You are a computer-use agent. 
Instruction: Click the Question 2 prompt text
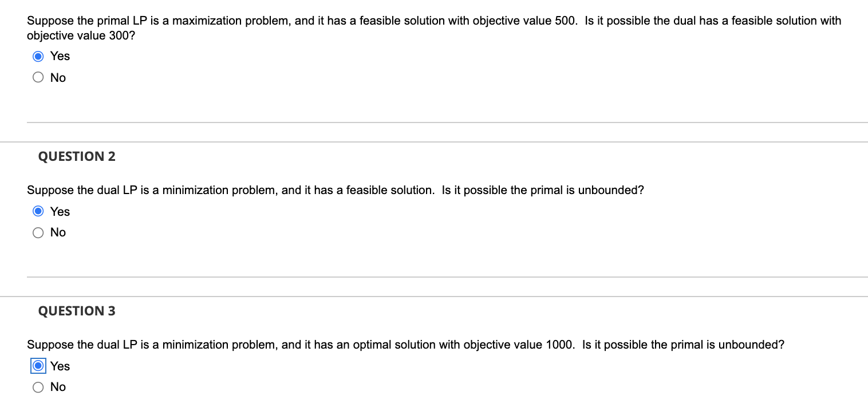[x=335, y=190]
